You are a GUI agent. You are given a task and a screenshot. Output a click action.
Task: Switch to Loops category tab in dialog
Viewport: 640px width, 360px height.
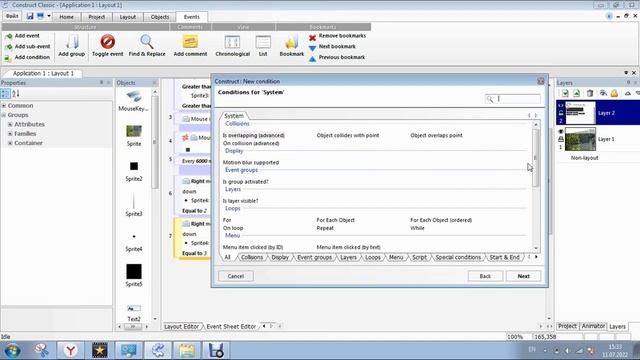pyautogui.click(x=372, y=258)
